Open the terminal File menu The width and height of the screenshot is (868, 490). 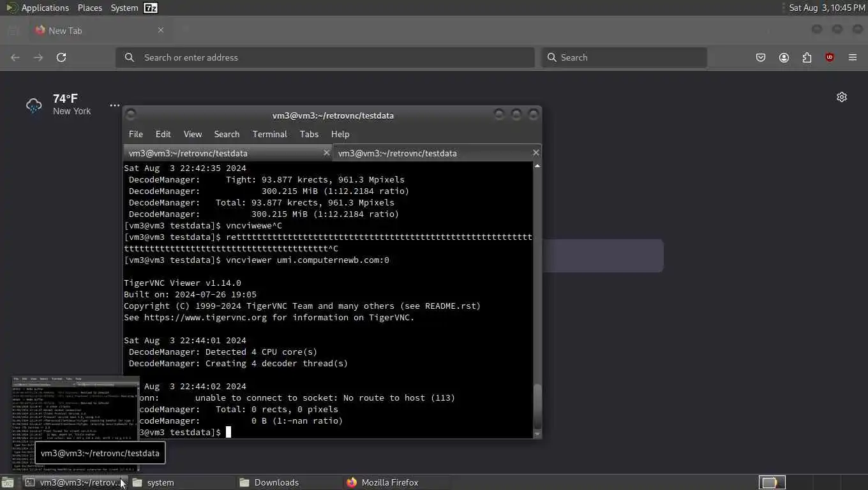tap(136, 134)
